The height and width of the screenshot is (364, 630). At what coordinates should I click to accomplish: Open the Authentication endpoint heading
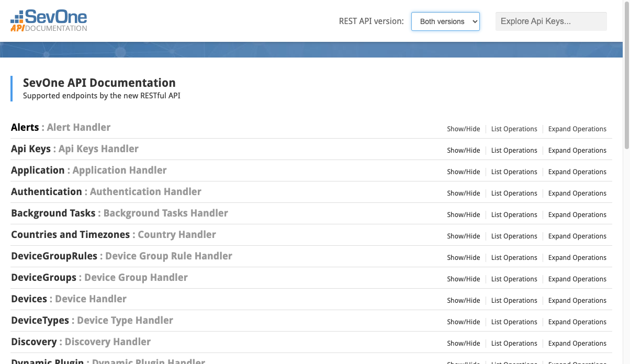click(47, 191)
